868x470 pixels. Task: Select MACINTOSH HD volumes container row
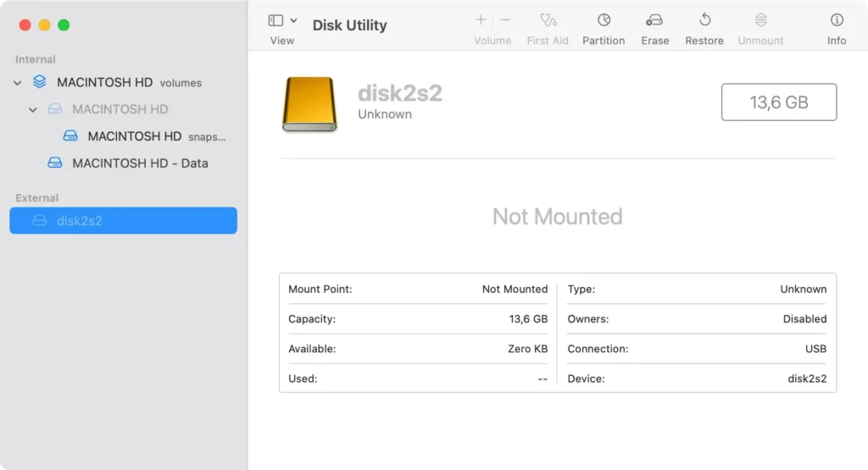(x=124, y=82)
